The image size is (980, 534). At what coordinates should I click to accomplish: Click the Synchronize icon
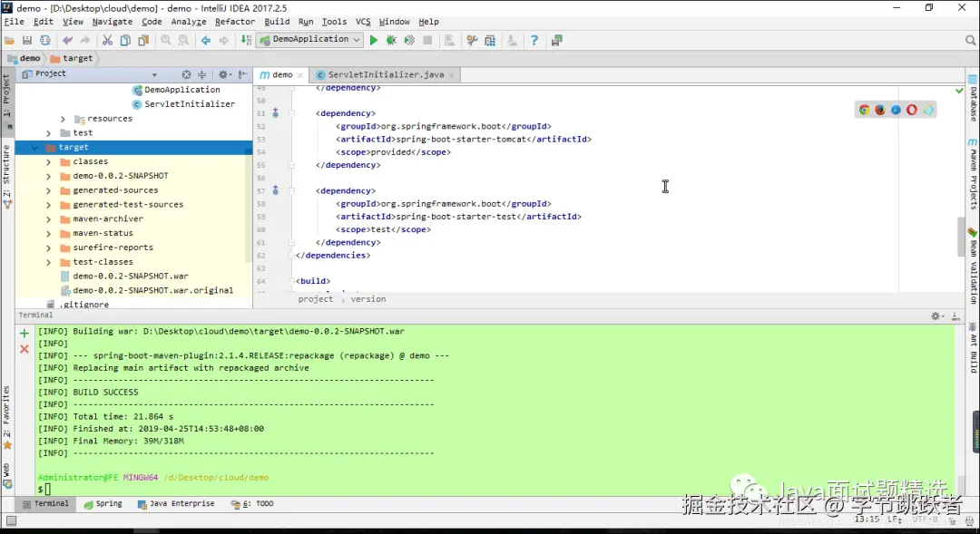[x=45, y=40]
